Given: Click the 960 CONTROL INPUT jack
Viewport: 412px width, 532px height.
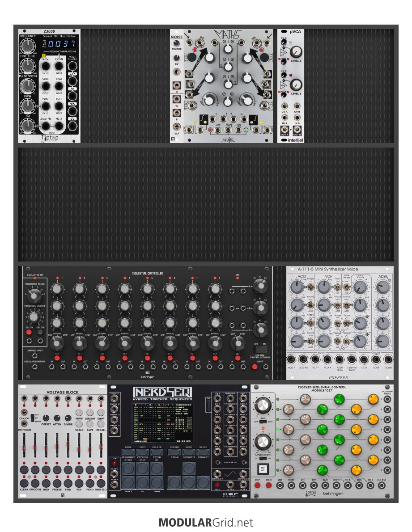Looking at the screenshot, I should pos(34,355).
